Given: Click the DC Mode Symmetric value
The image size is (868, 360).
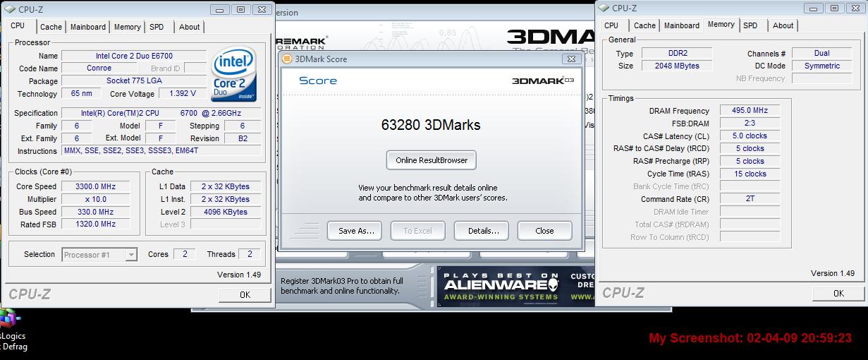Looking at the screenshot, I should (x=822, y=66).
